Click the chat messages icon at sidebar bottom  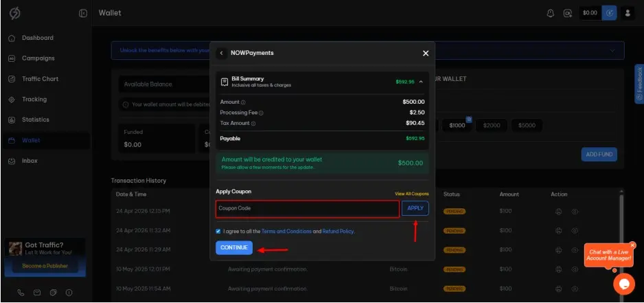tap(53, 293)
